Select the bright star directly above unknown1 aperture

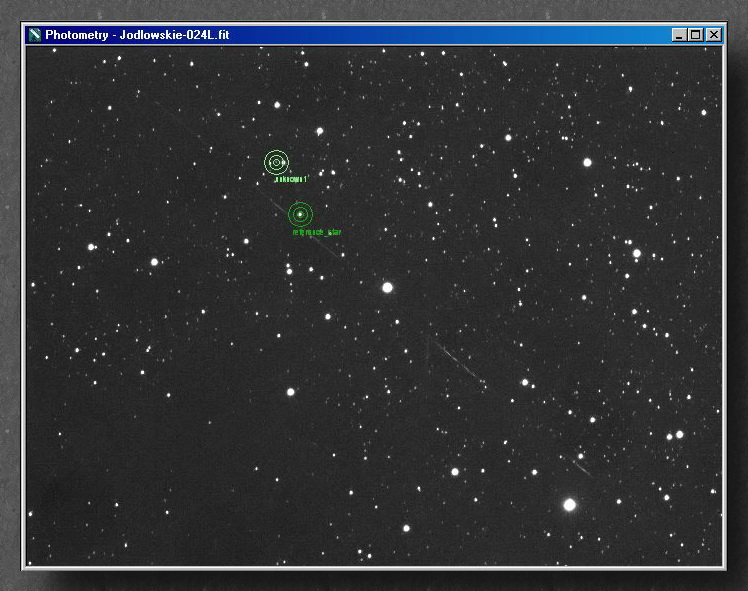(x=277, y=104)
